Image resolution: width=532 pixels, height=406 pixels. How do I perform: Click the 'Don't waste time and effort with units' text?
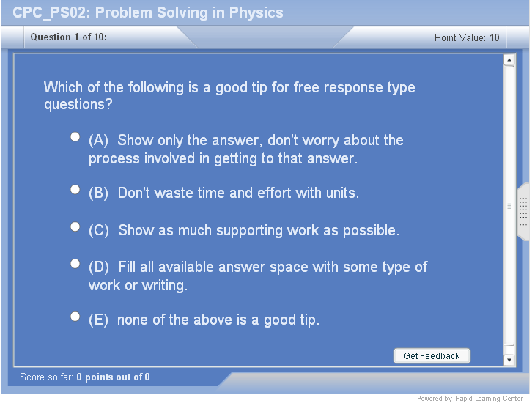[x=223, y=193]
